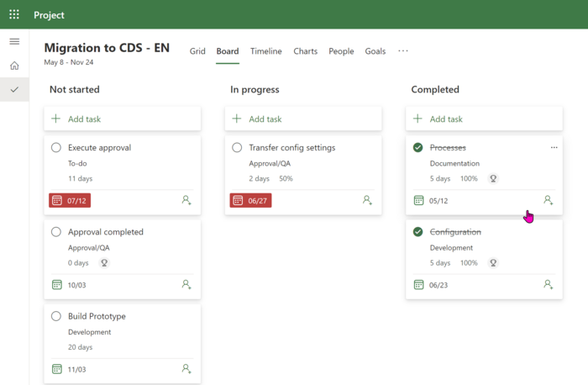Click the May 8 - Nov 24 date range
The image size is (588, 385).
(x=69, y=62)
